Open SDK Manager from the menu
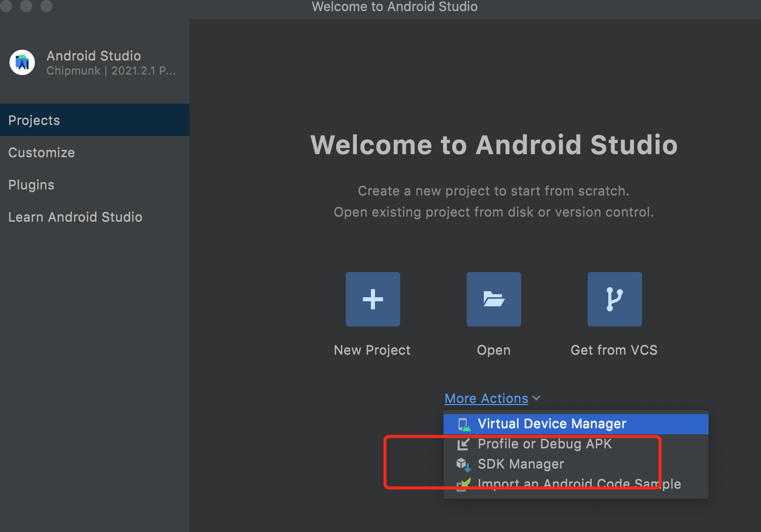Image resolution: width=761 pixels, height=532 pixels. [x=576, y=464]
